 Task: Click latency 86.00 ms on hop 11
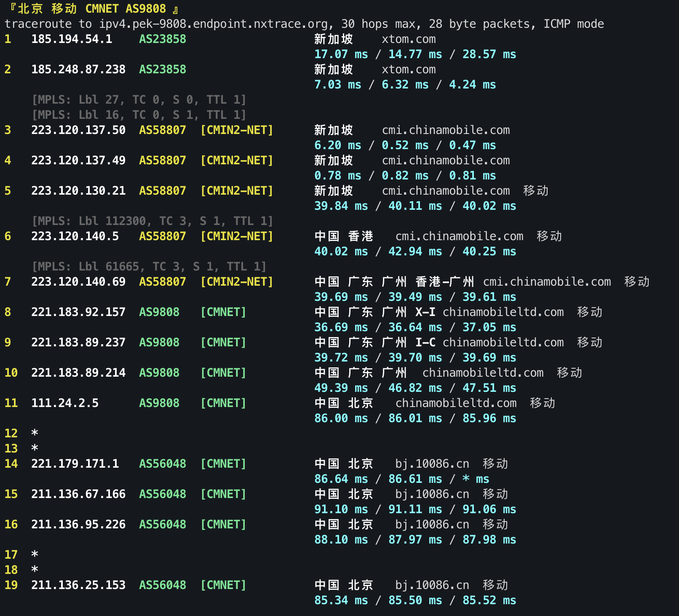[x=341, y=418]
